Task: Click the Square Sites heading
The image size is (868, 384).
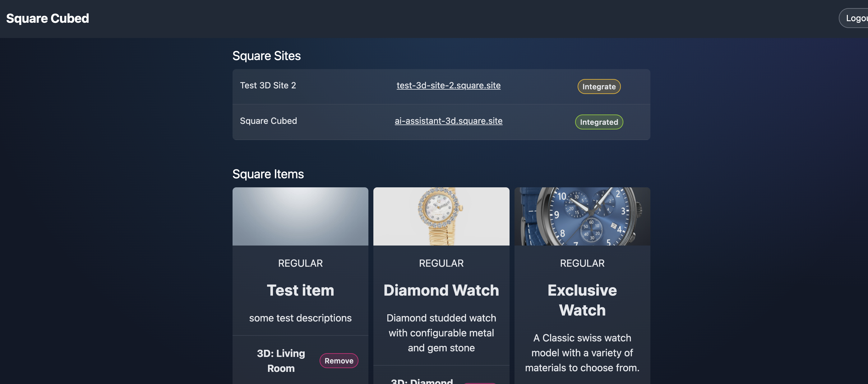Action: click(x=266, y=56)
